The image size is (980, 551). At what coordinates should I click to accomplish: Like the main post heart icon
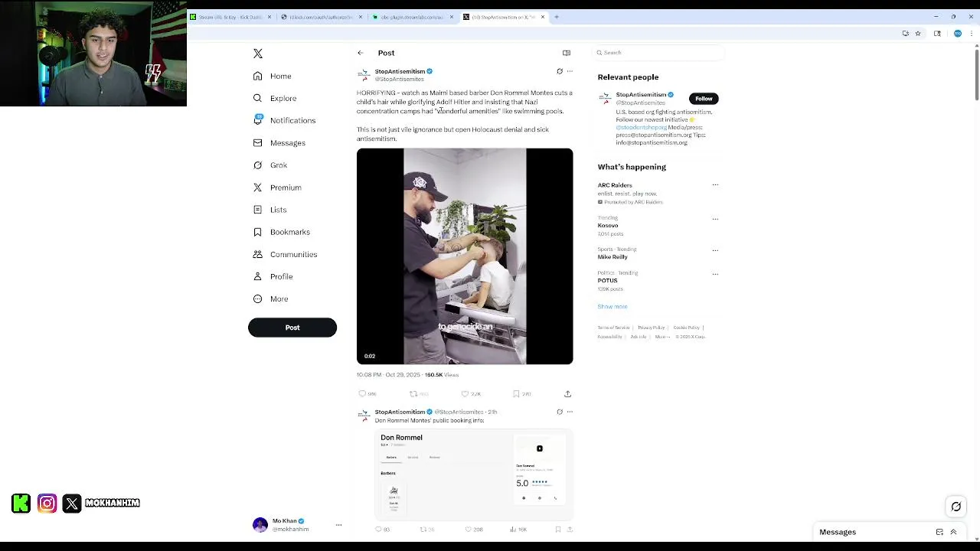tap(465, 393)
